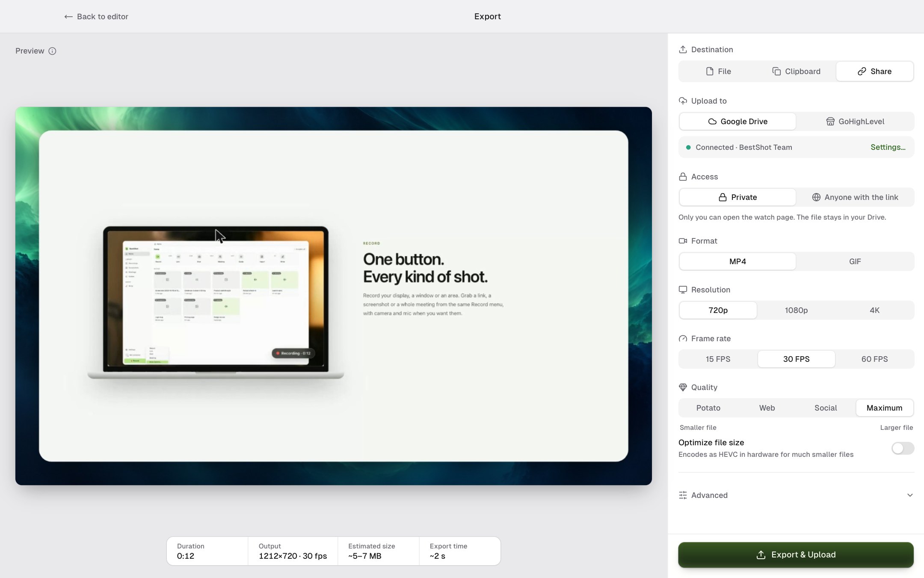Select Social quality
The width and height of the screenshot is (924, 578).
[826, 408]
